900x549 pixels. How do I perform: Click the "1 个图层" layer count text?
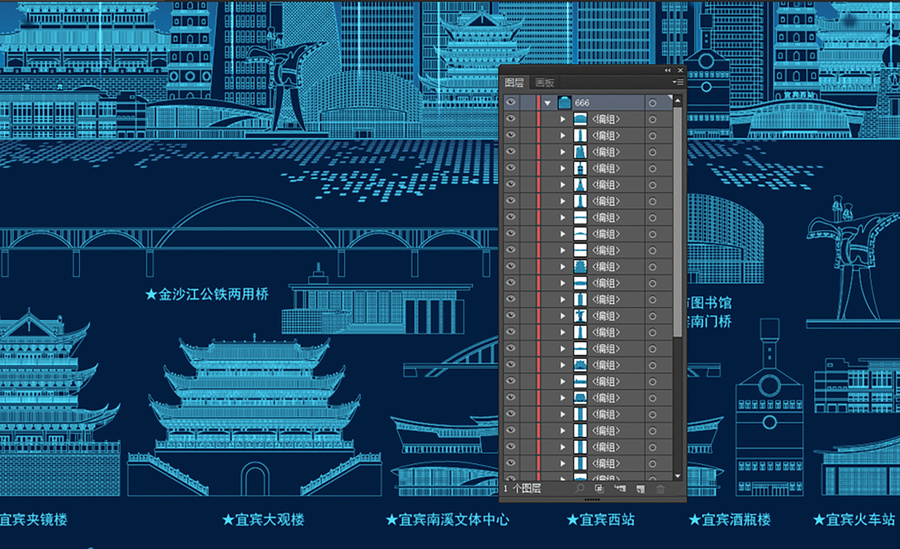click(x=522, y=488)
